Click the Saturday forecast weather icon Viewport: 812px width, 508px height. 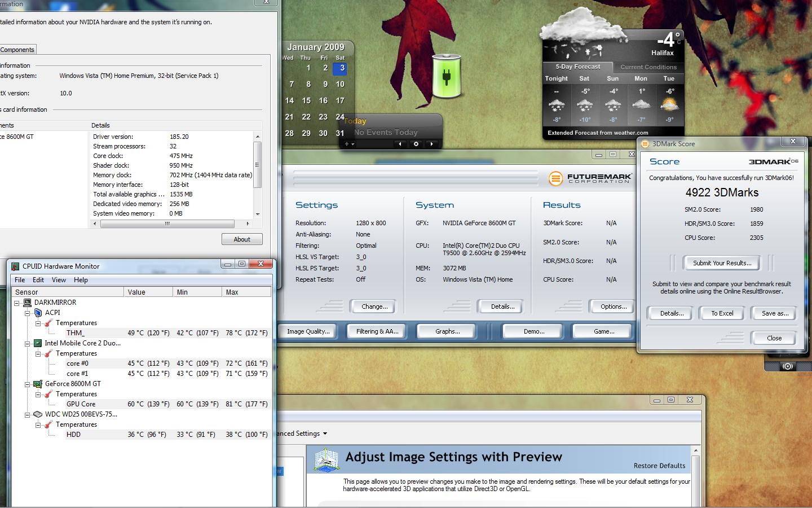585,105
